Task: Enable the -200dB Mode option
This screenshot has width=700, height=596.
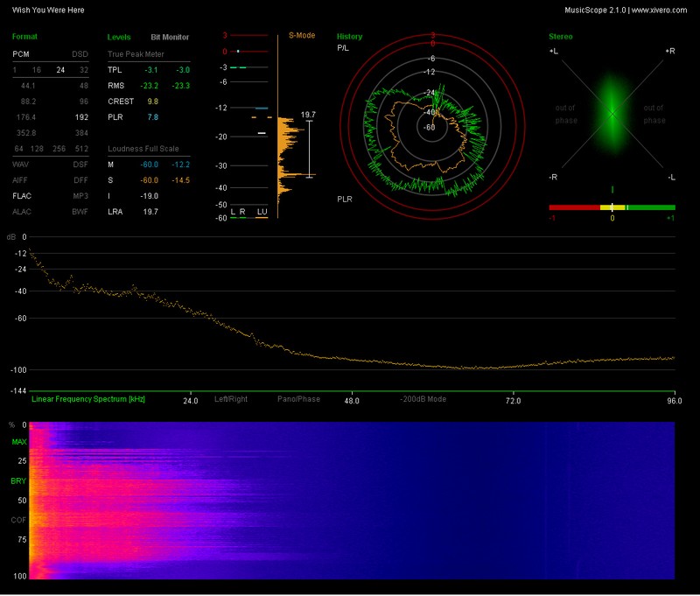Action: click(x=423, y=399)
